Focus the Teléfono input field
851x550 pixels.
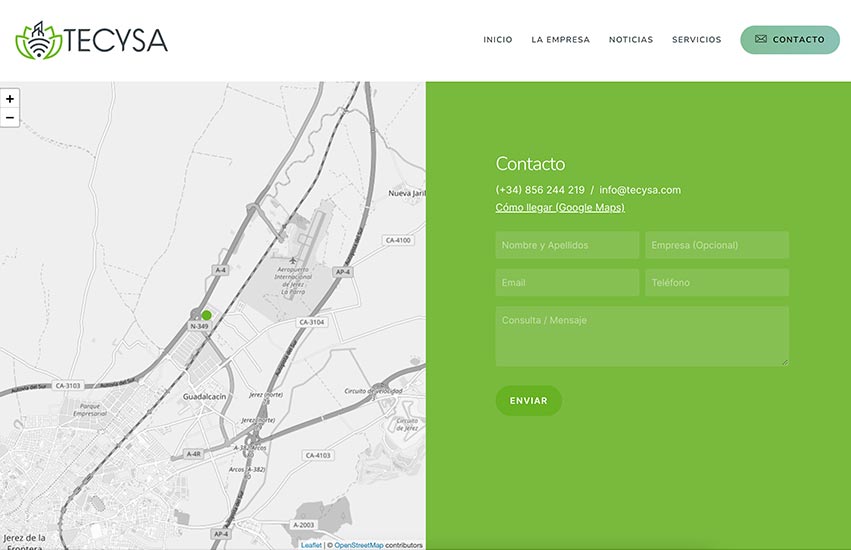coord(717,282)
